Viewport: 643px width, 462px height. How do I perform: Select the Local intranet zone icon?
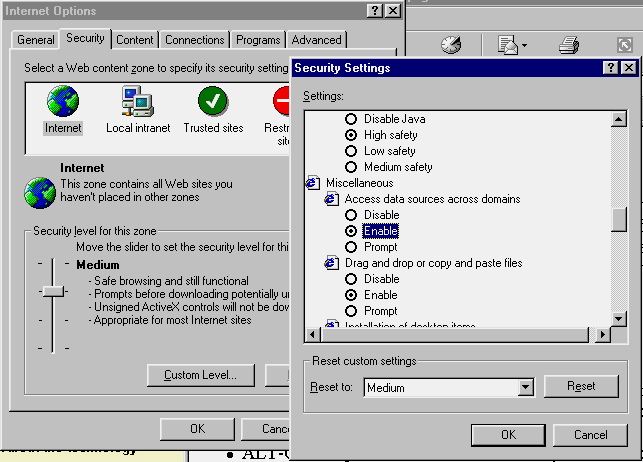point(137,102)
